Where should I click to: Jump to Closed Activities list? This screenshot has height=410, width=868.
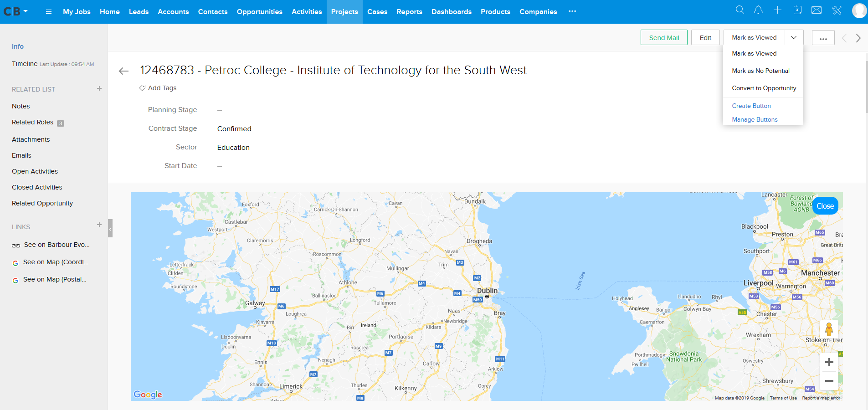37,187
